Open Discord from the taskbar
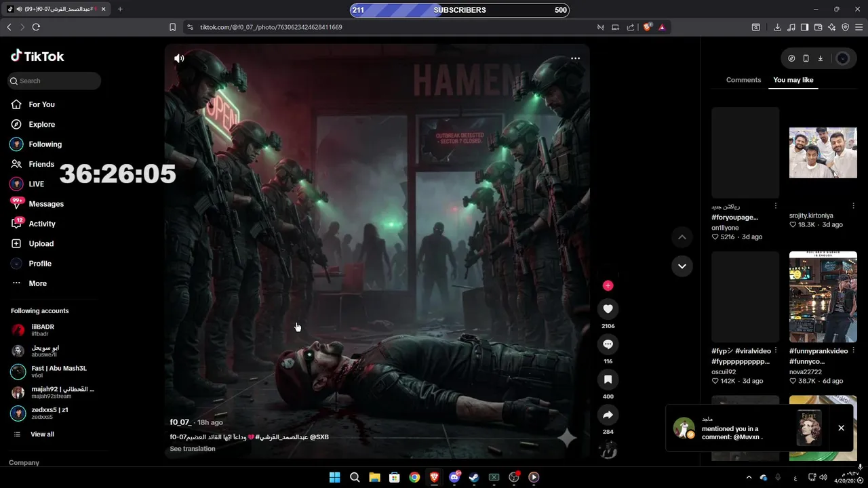 coord(454,477)
